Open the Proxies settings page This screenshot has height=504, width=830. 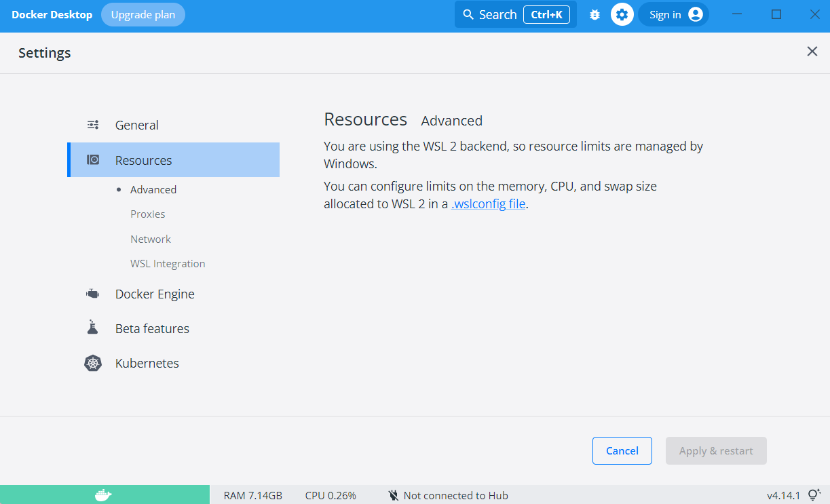pos(148,214)
